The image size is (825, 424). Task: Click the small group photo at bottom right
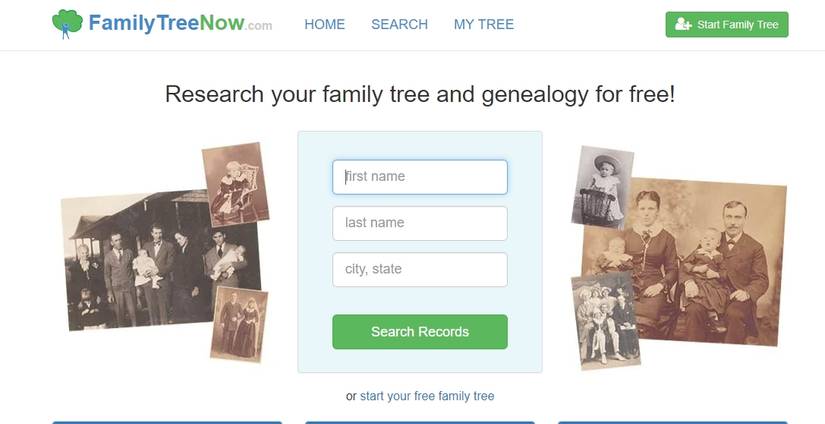(605, 319)
